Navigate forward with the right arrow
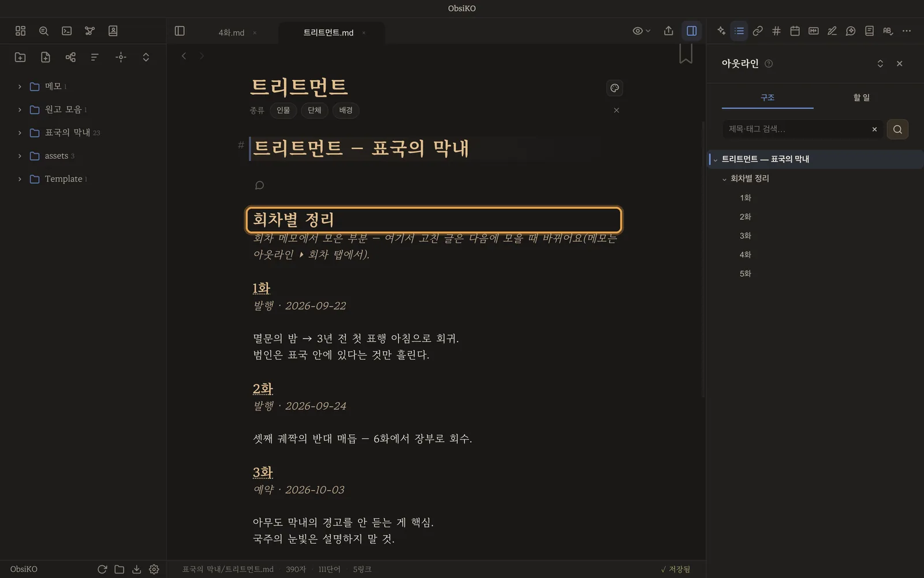 (202, 56)
